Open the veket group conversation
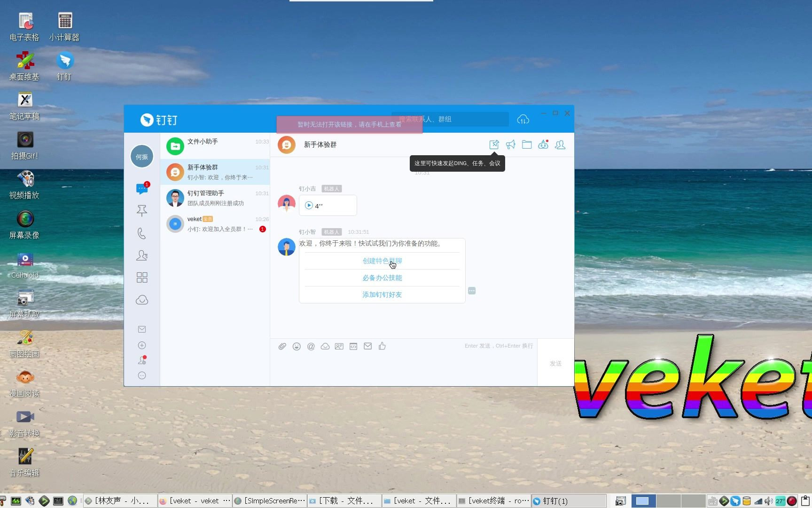 [215, 224]
